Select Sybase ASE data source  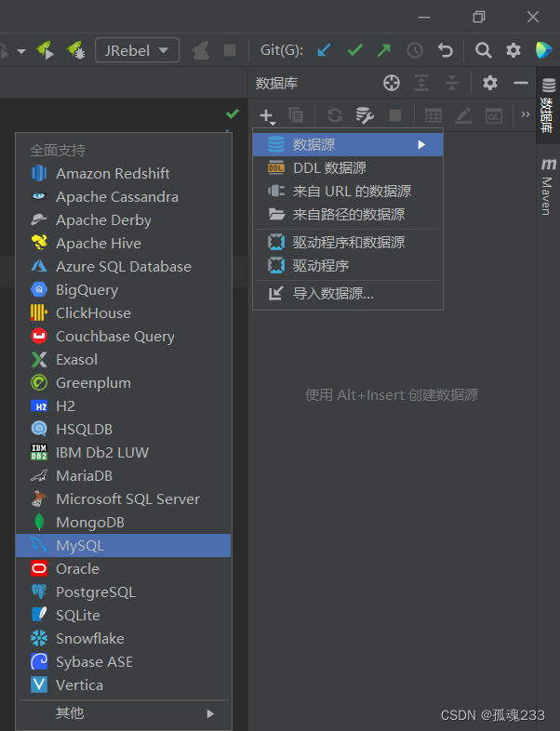(x=123, y=662)
